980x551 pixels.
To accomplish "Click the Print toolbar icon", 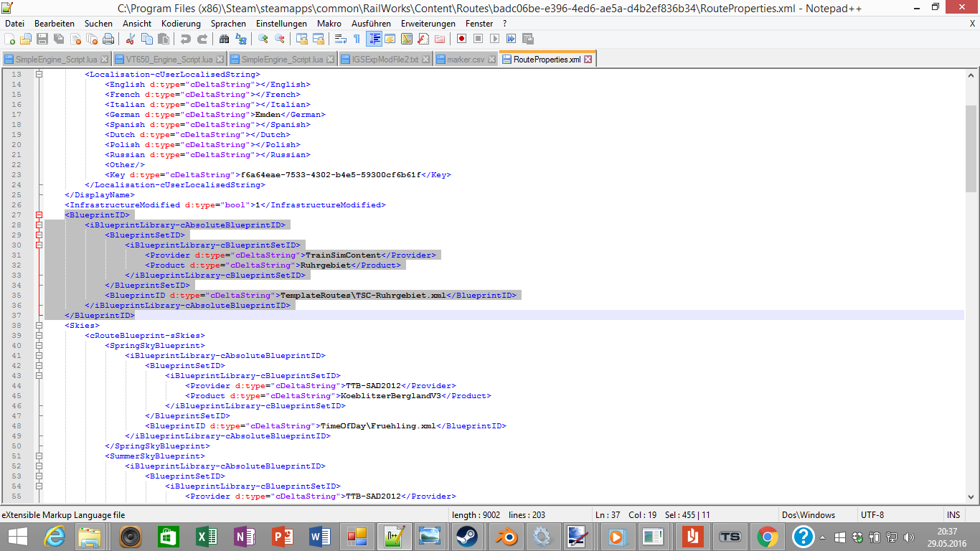I will 108,39.
